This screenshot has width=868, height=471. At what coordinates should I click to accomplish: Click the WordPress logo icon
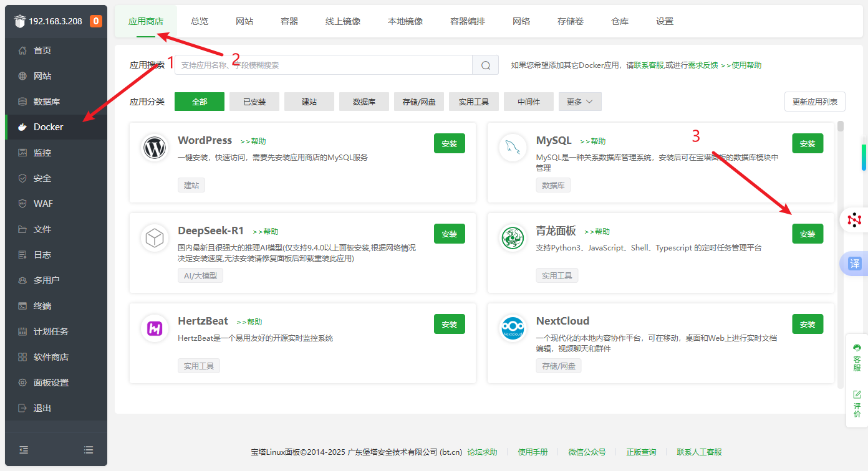tap(154, 148)
